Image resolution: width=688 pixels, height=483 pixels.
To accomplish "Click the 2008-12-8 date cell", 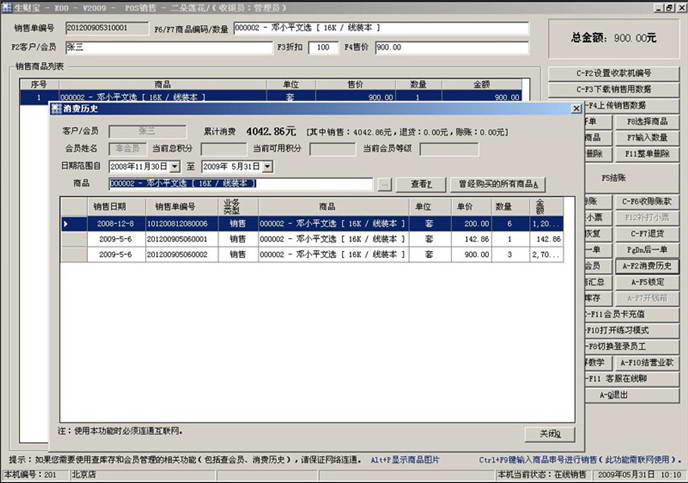I will 116,224.
